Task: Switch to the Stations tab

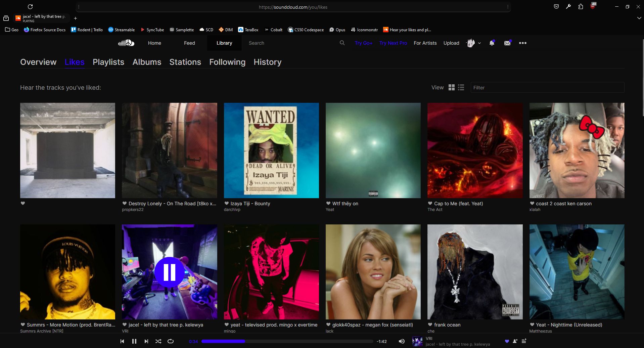Action: [x=185, y=62]
